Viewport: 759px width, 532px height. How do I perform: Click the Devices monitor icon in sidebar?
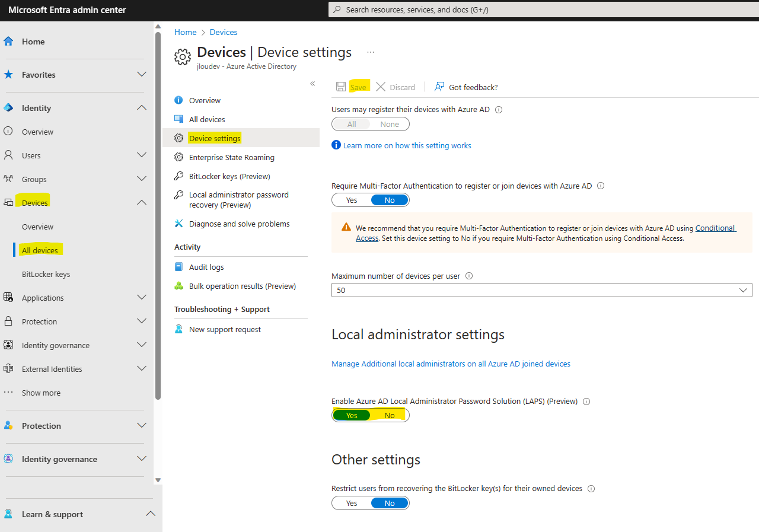coord(8,203)
